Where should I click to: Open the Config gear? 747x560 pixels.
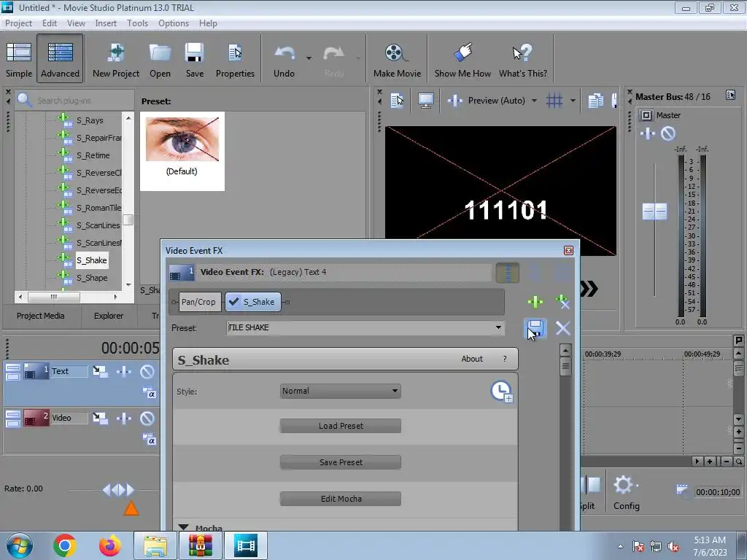626,494
